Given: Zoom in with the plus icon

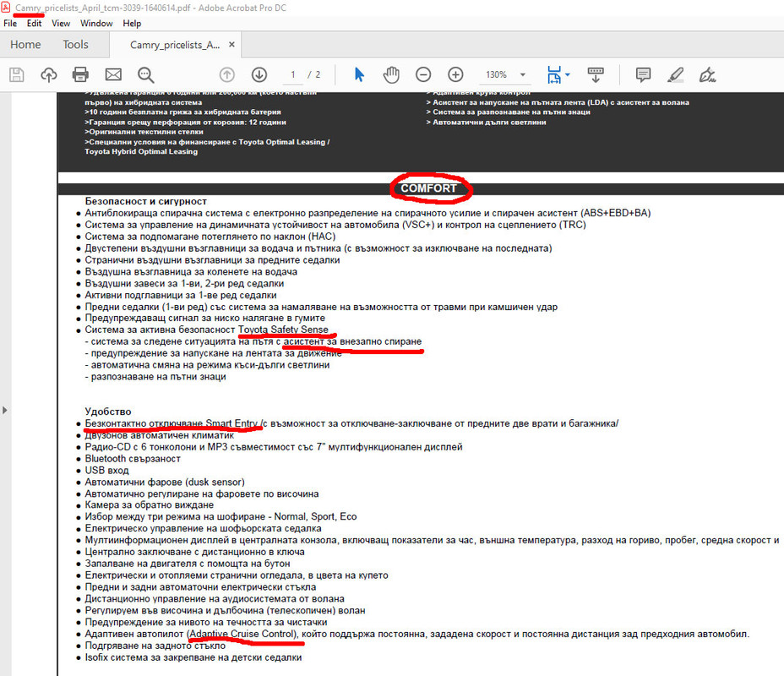Looking at the screenshot, I should tap(455, 75).
